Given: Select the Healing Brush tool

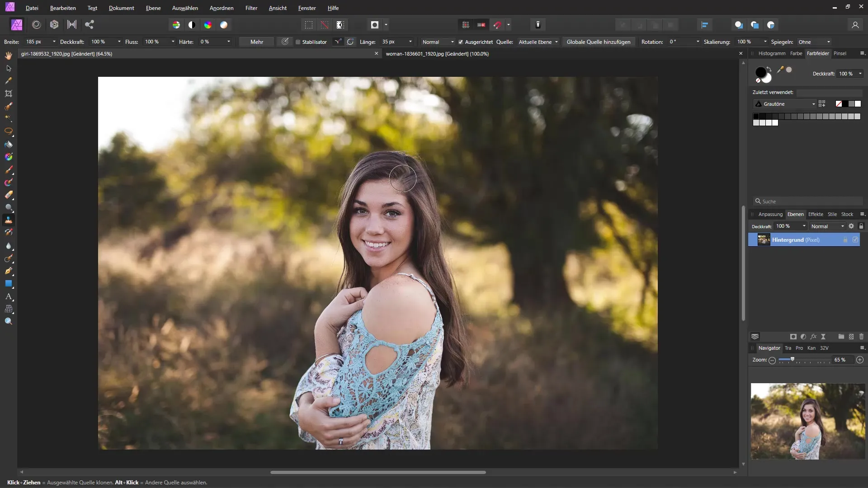Looking at the screenshot, I should 8,220.
